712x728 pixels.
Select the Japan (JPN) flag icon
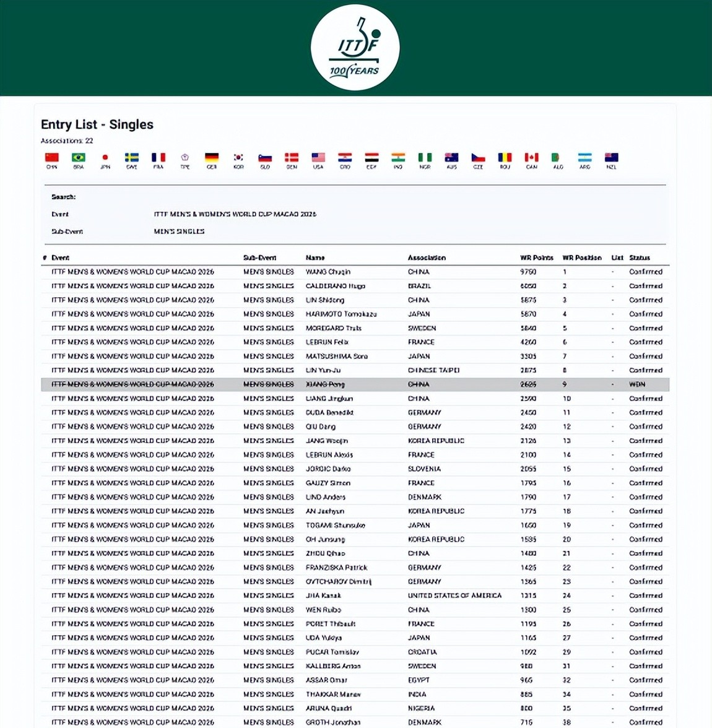105,157
